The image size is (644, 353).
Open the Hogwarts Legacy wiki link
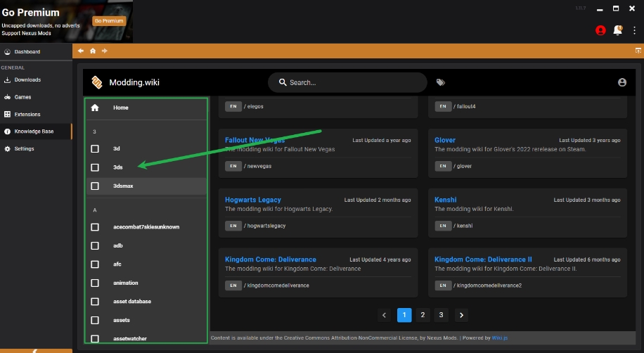click(x=252, y=200)
